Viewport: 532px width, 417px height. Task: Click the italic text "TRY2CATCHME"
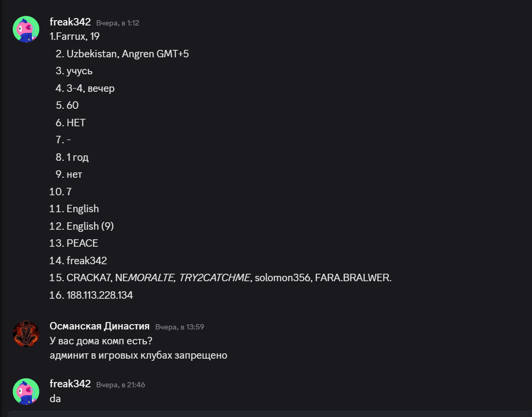click(214, 278)
